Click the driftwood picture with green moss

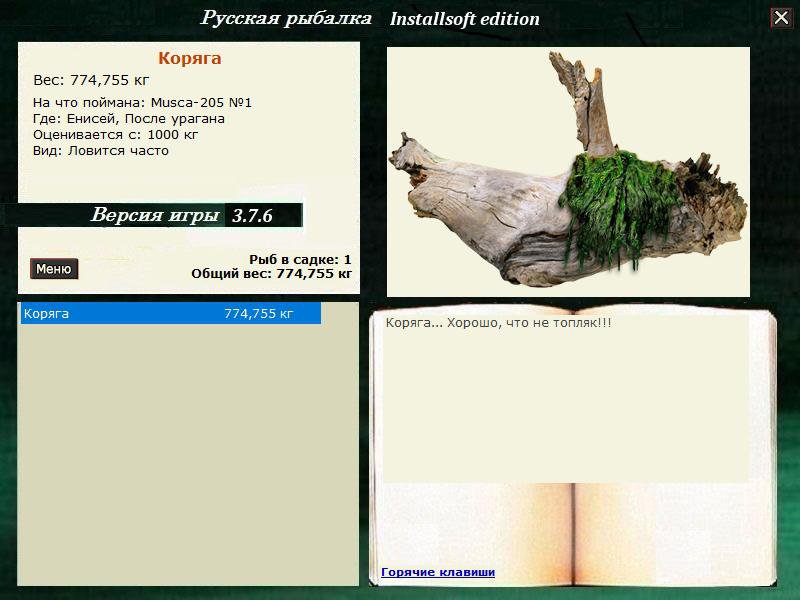[x=568, y=172]
